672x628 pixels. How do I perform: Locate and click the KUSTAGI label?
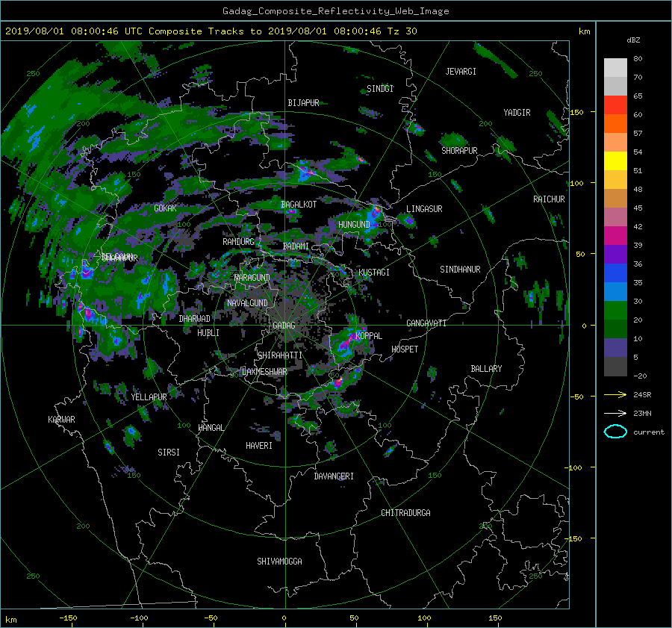pos(374,273)
